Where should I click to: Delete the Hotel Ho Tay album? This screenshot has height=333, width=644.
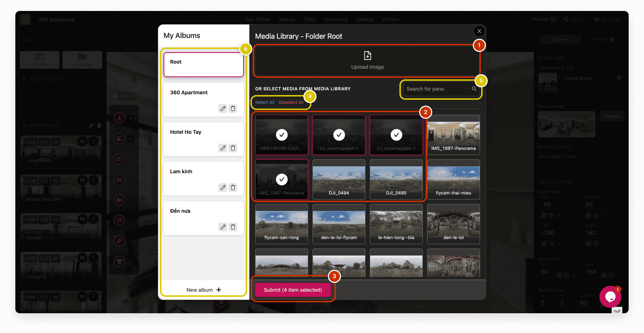point(233,148)
